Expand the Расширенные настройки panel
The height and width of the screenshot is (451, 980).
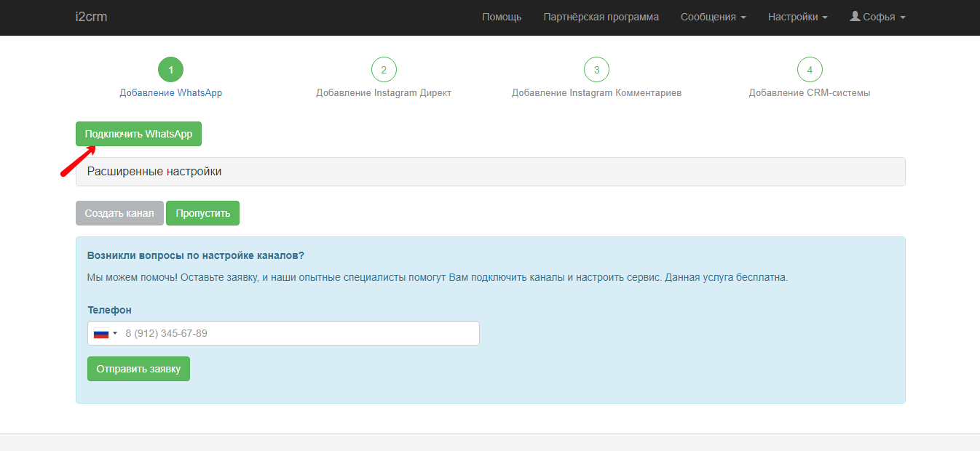click(x=491, y=172)
